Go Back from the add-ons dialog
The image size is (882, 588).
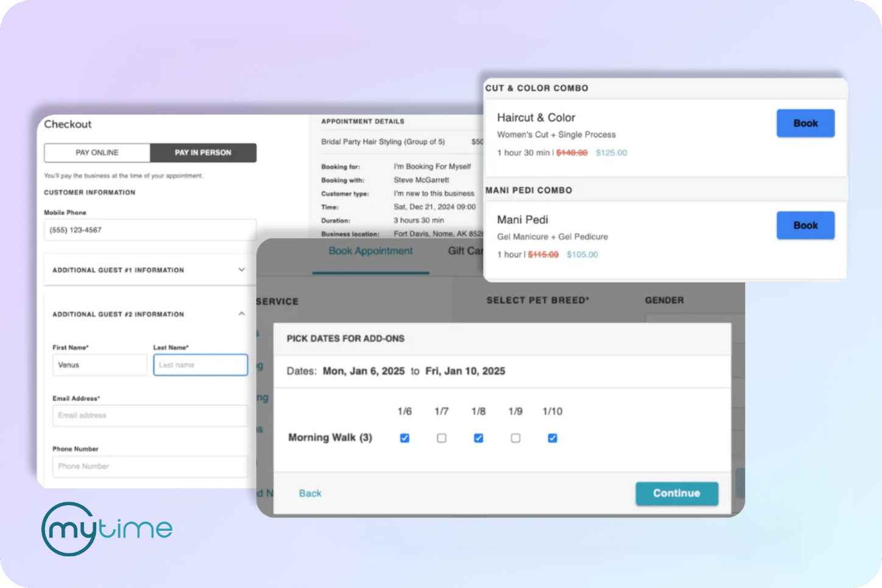pyautogui.click(x=310, y=493)
